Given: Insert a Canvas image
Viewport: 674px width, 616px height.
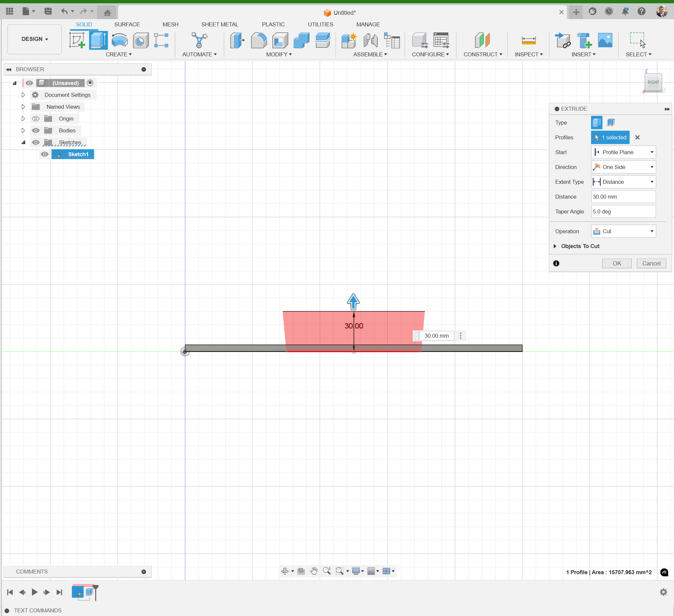Looking at the screenshot, I should [x=605, y=40].
